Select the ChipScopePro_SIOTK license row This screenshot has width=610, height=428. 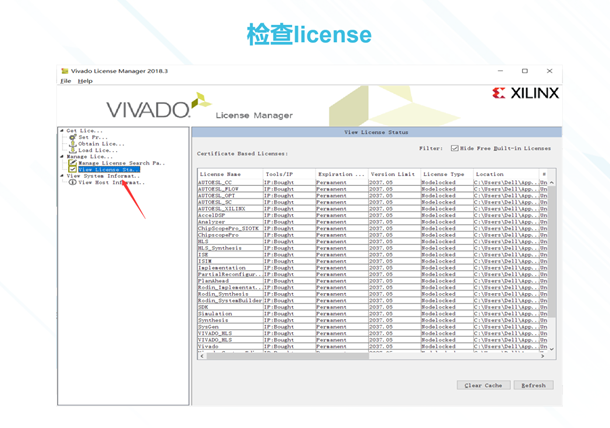click(372, 228)
